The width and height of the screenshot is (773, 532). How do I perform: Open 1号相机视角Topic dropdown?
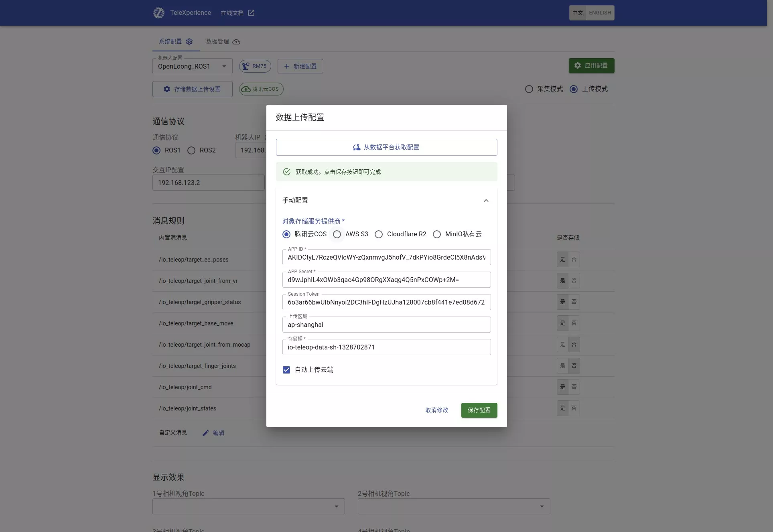coord(249,506)
